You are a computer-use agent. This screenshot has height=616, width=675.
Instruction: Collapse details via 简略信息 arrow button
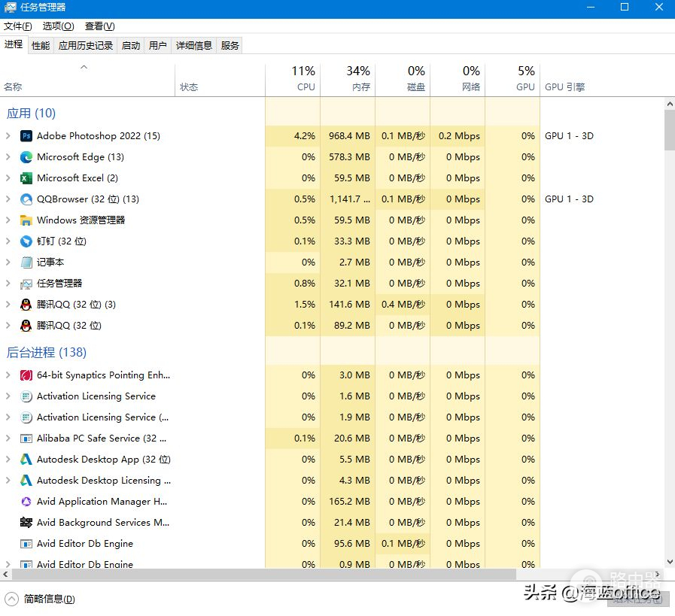click(12, 599)
